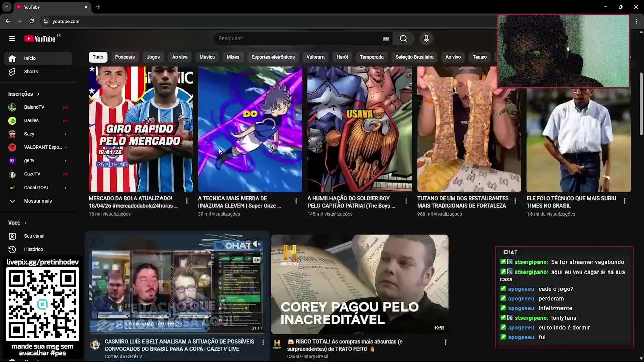Click the search magnifier button
The width and height of the screenshot is (644, 362).
(404, 39)
